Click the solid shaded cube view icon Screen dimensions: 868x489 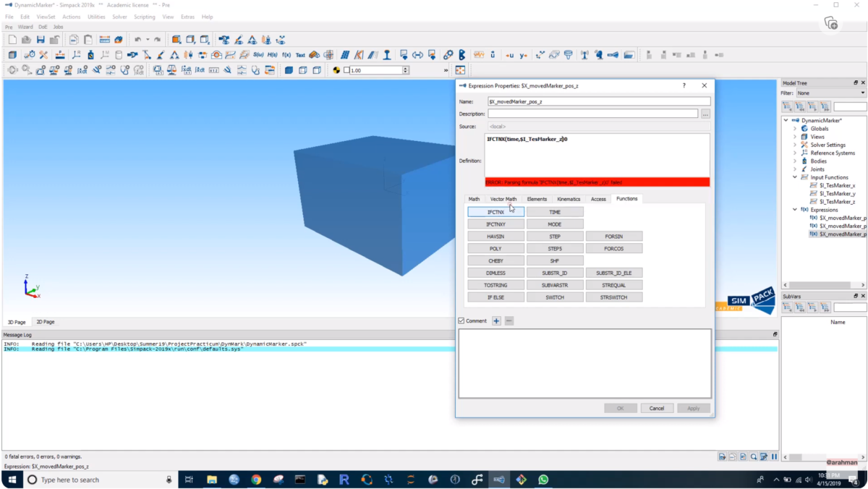pos(289,70)
